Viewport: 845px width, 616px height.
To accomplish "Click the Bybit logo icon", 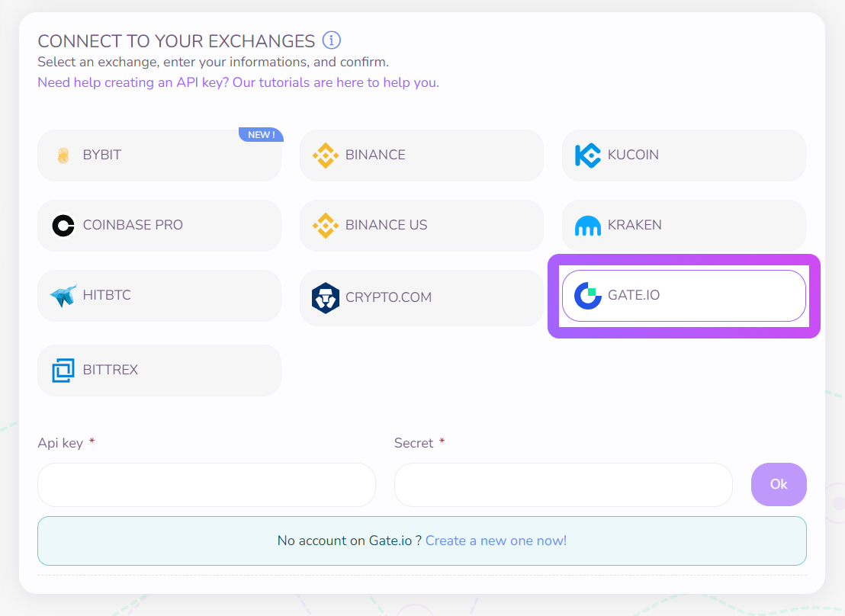I will tap(63, 156).
